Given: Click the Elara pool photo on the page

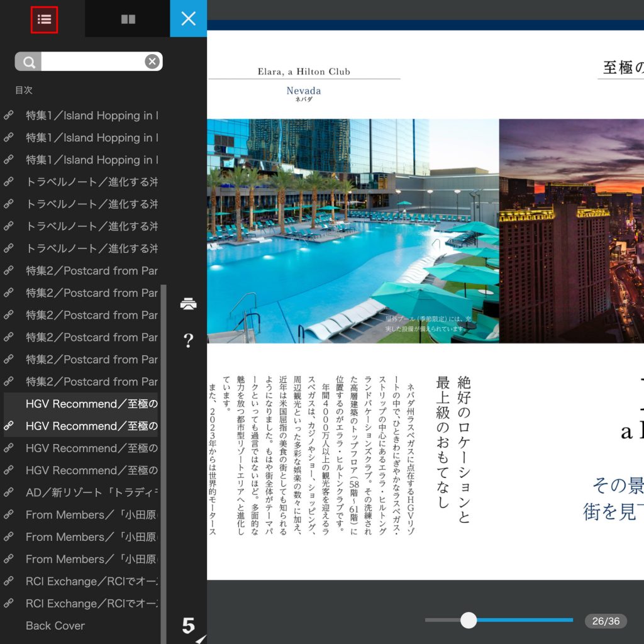Looking at the screenshot, I should [353, 231].
